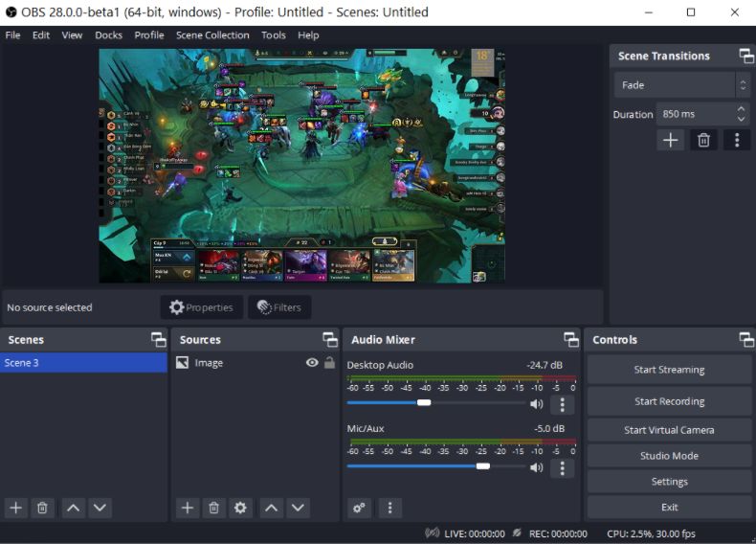Click the Image source type icon
Image resolution: width=756 pixels, height=544 pixels.
click(182, 362)
